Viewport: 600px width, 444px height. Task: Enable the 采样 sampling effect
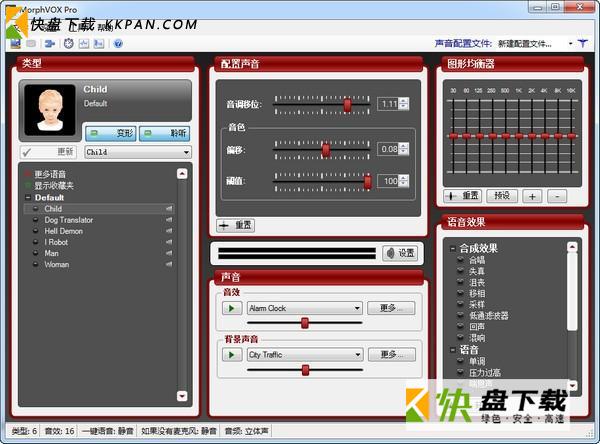coord(461,304)
